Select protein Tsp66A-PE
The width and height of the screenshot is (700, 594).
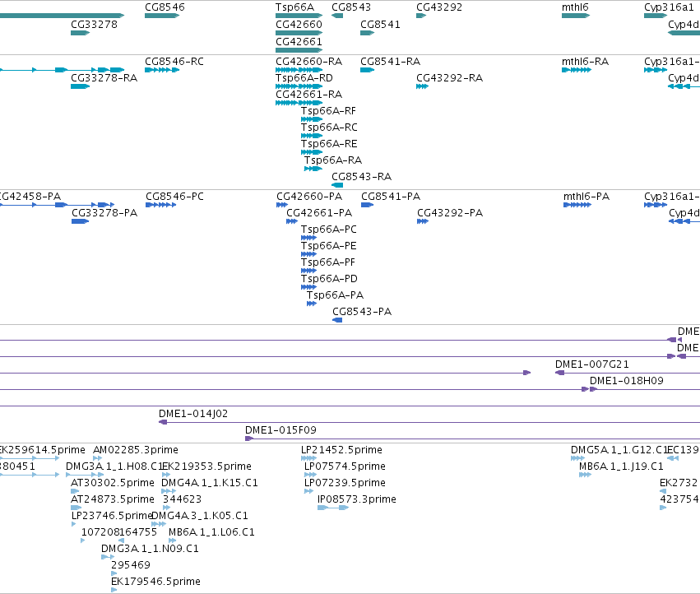(x=329, y=246)
